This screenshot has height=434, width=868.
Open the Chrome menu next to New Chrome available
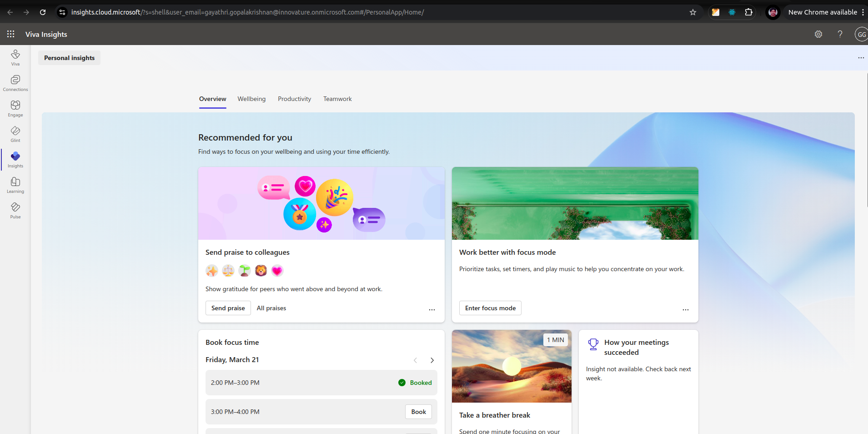pyautogui.click(x=863, y=12)
